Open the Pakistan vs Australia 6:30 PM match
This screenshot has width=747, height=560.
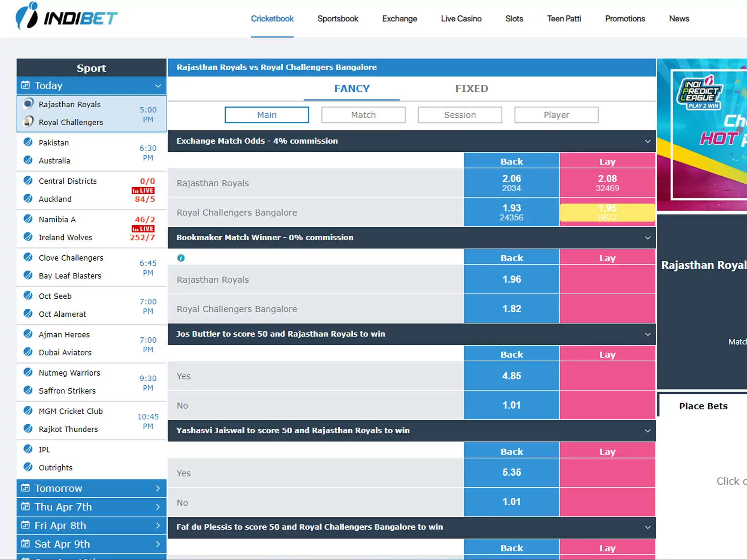click(x=91, y=152)
